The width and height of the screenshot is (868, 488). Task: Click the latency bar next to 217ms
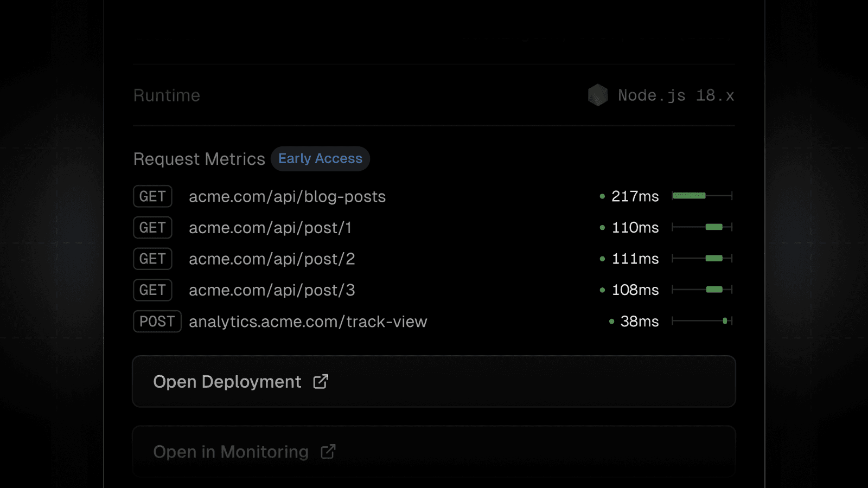[x=690, y=196]
